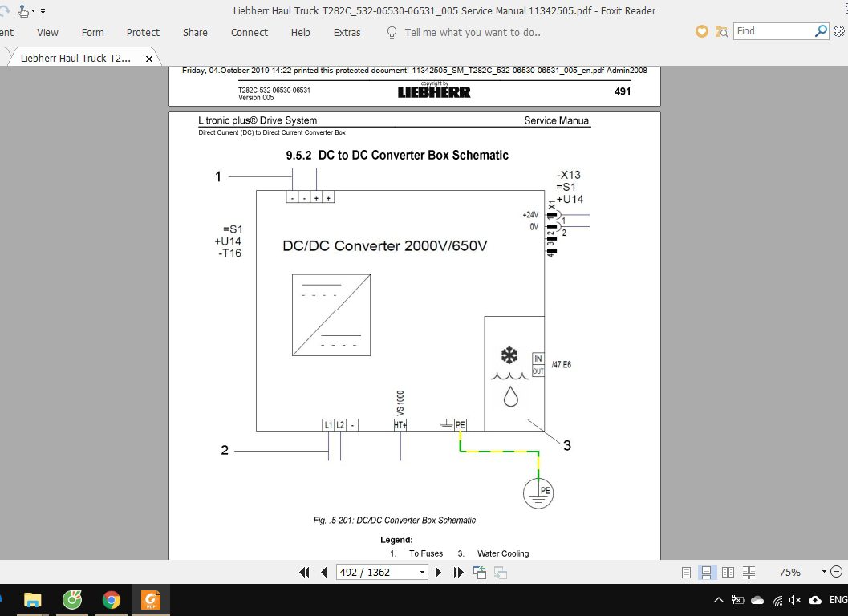Image resolution: width=848 pixels, height=616 pixels.
Task: Open the Wi-Fi network tray icon
Action: (x=777, y=600)
